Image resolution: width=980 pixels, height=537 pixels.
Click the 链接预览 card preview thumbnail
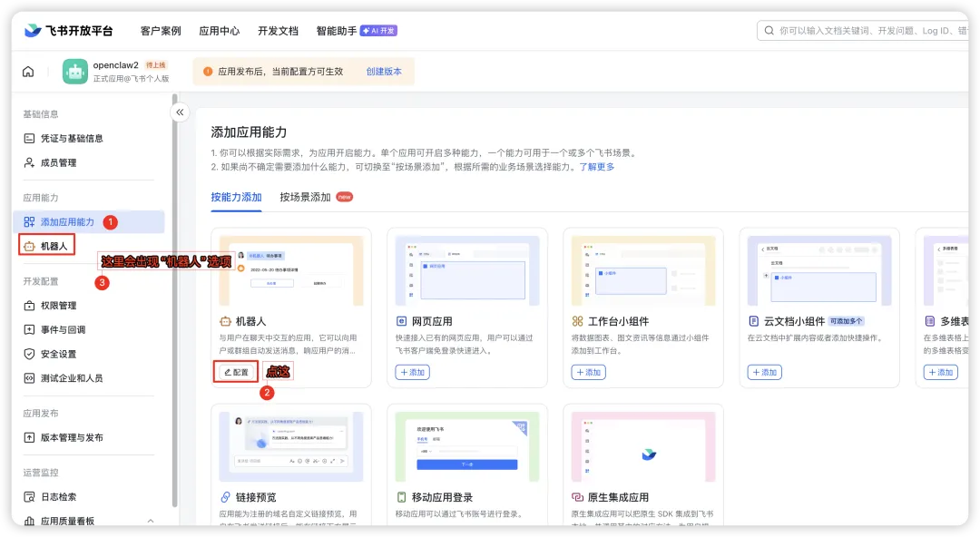(291, 446)
